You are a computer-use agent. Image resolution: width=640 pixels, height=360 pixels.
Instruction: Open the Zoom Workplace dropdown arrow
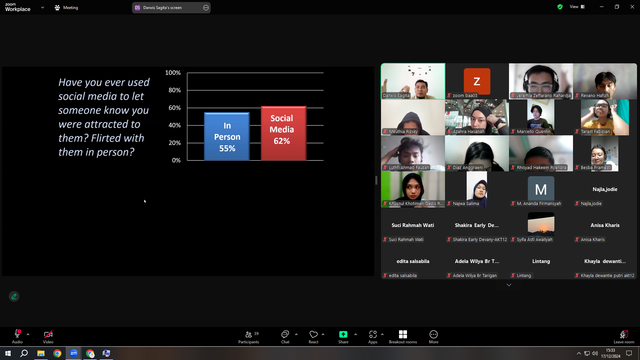coord(42,7)
